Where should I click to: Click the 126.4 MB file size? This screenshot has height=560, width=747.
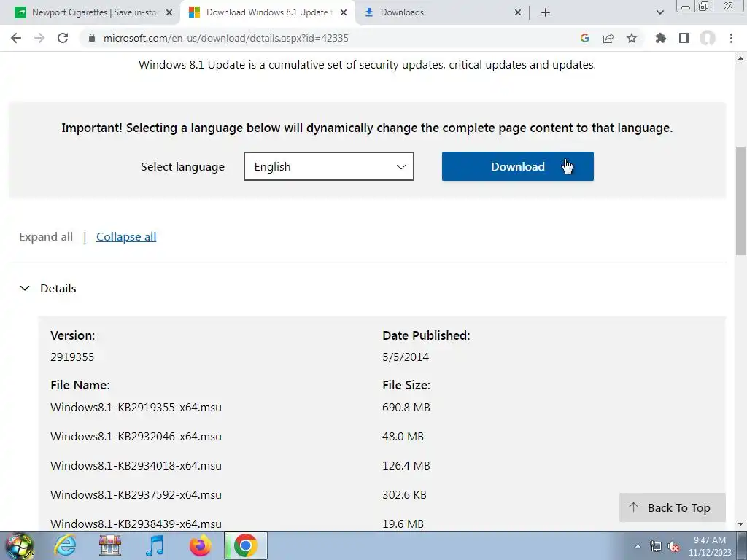406,465
